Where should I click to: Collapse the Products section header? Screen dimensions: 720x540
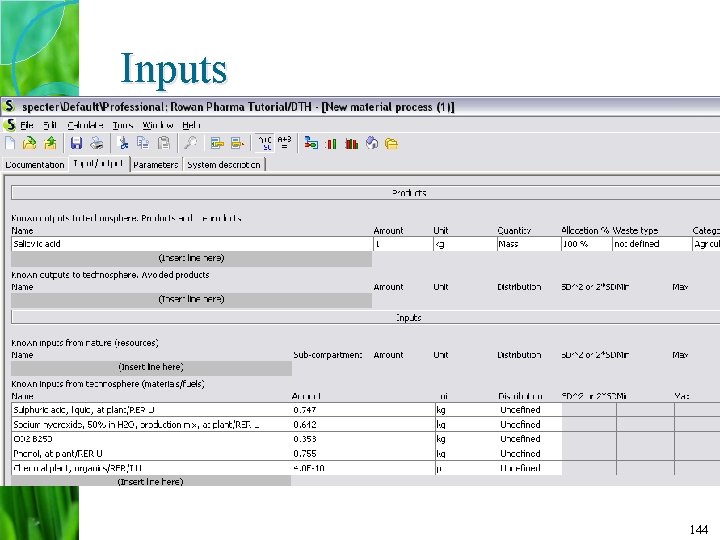pyautogui.click(x=366, y=193)
